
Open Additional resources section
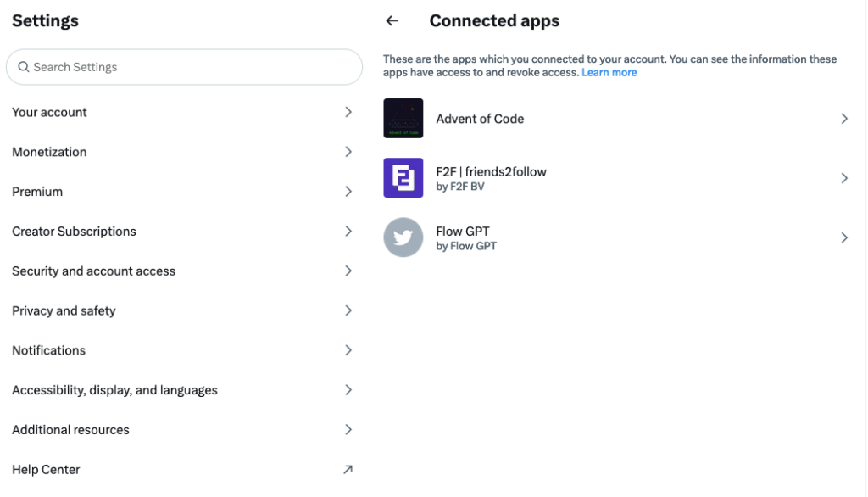coord(70,430)
